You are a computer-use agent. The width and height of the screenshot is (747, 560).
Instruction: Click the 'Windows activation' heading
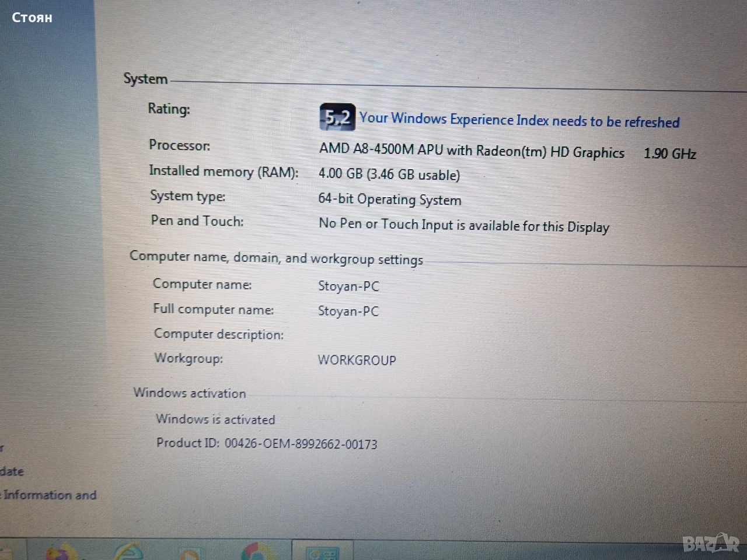pyautogui.click(x=190, y=393)
